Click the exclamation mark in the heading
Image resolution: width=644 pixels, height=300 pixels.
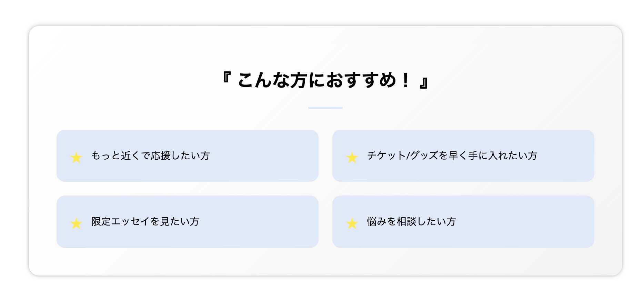405,80
